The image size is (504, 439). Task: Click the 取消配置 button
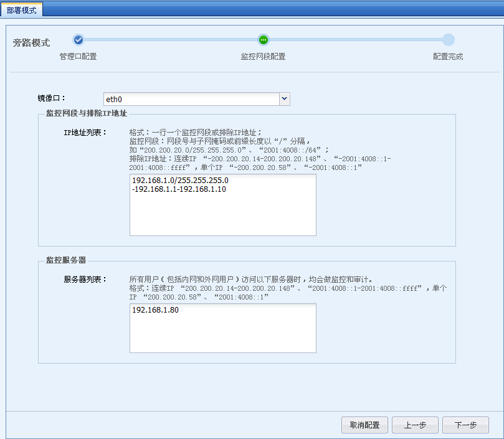pos(364,425)
